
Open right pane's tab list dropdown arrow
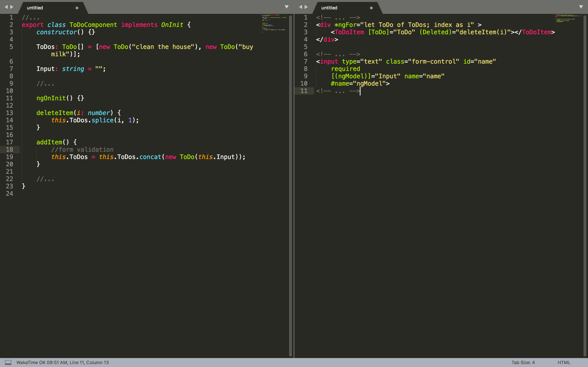581,7
